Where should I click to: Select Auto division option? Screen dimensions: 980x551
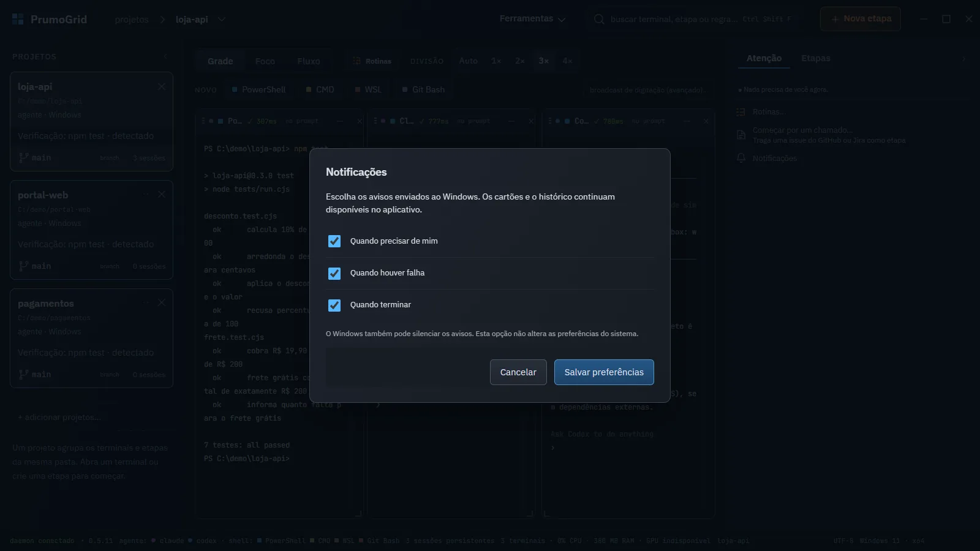point(468,61)
